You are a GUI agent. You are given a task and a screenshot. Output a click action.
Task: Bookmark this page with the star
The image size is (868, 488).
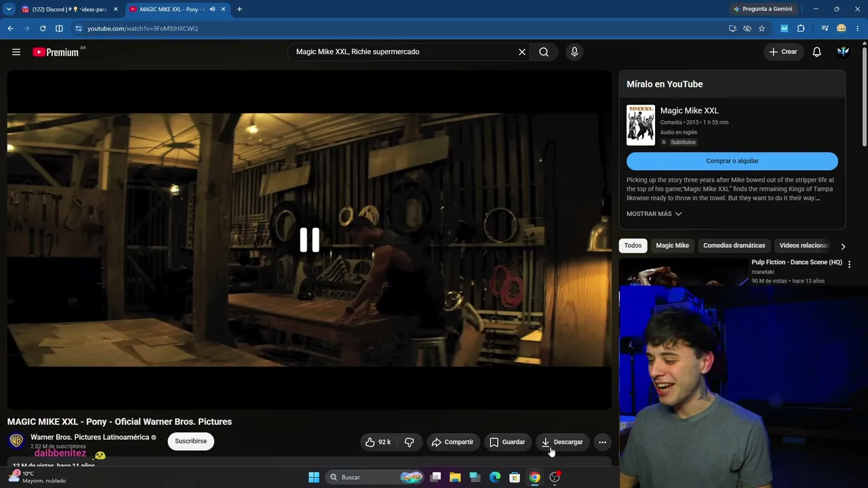coord(762,28)
